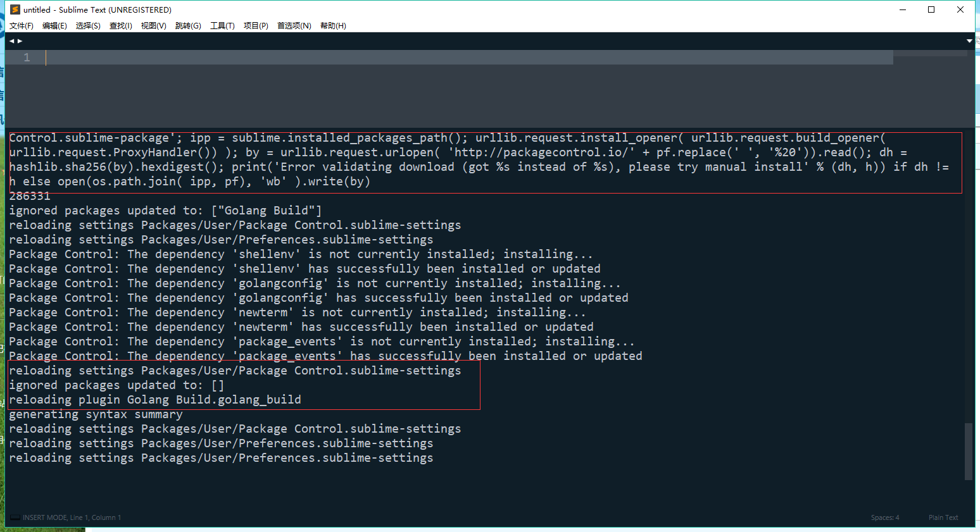This screenshot has height=532, width=980.
Task: Open the 选择(S) menu
Action: pos(88,26)
